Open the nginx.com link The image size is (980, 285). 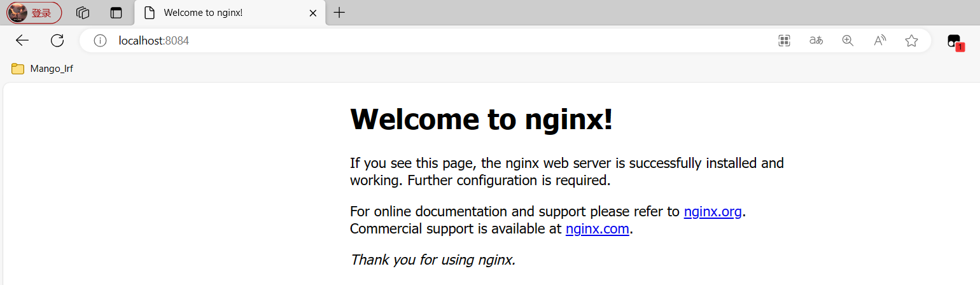click(x=598, y=229)
